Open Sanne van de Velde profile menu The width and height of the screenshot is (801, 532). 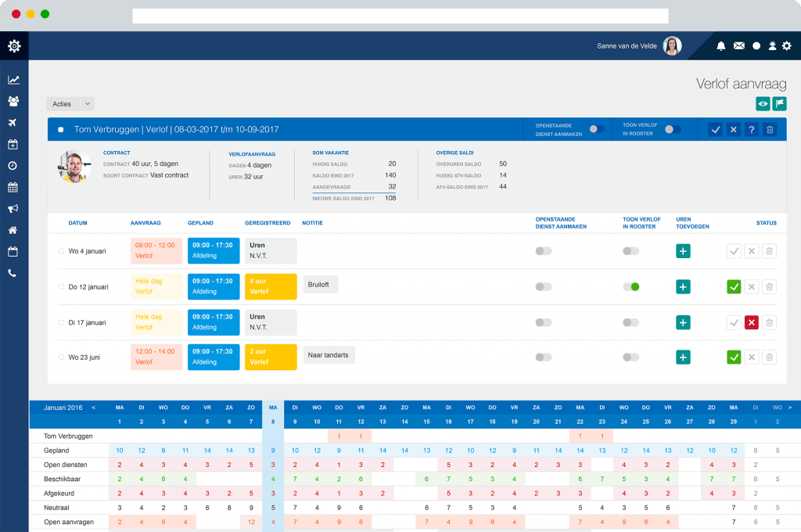pos(672,46)
